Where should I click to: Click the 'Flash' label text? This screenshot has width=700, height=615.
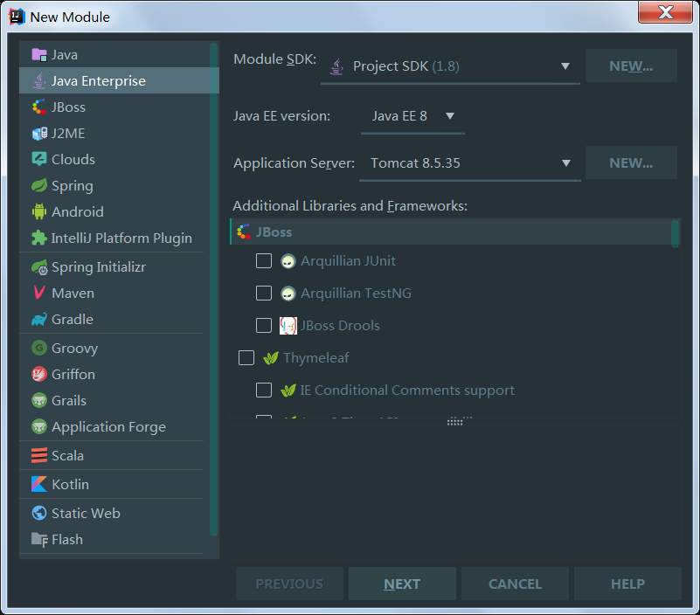(x=67, y=540)
